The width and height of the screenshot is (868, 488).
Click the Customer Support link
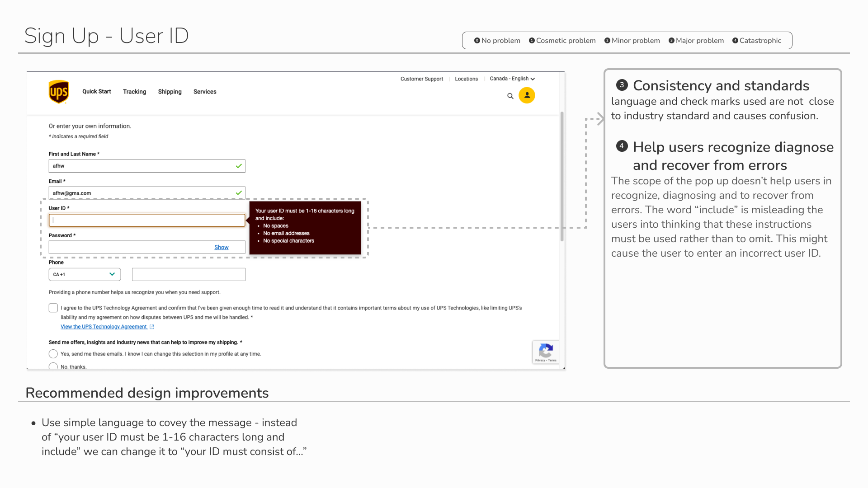point(421,79)
